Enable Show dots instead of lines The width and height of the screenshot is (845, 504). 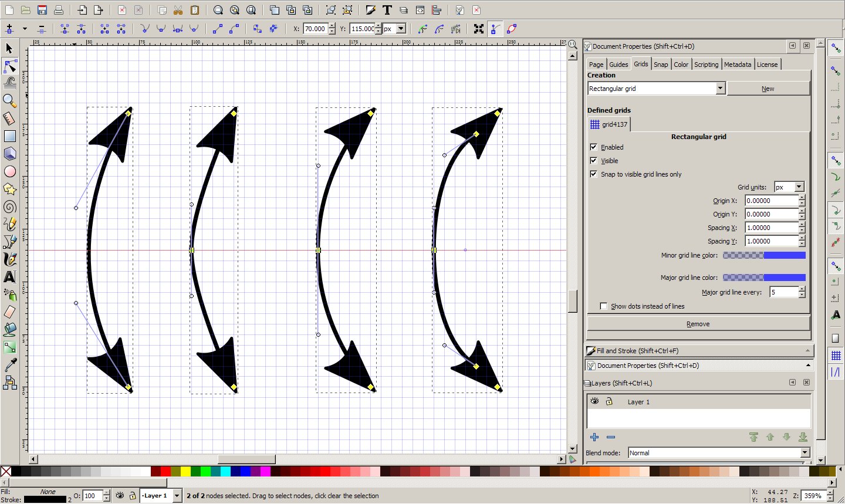[603, 306]
